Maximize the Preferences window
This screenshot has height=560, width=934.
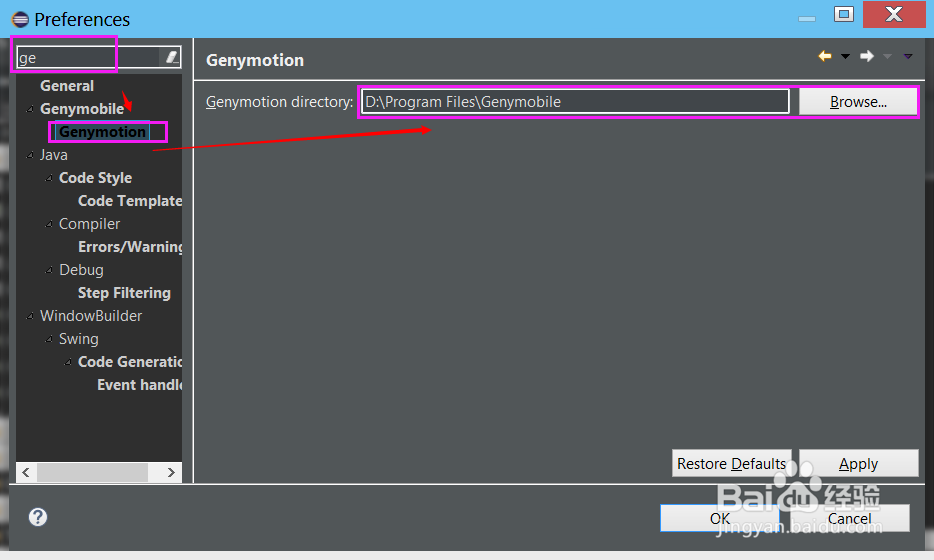pyautogui.click(x=843, y=14)
